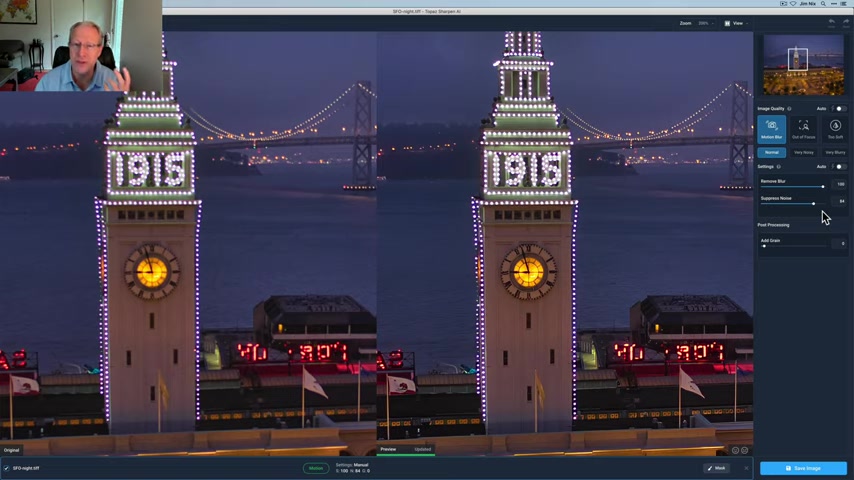Click the Mask button

click(x=716, y=468)
